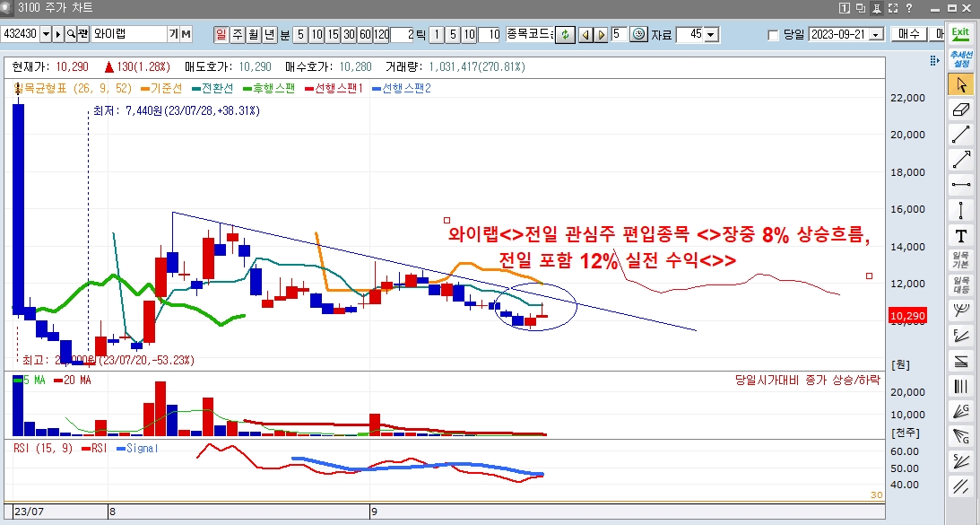Viewport: 980px width, 525px height.
Task: Click the round clock settings icon
Action: (638, 34)
